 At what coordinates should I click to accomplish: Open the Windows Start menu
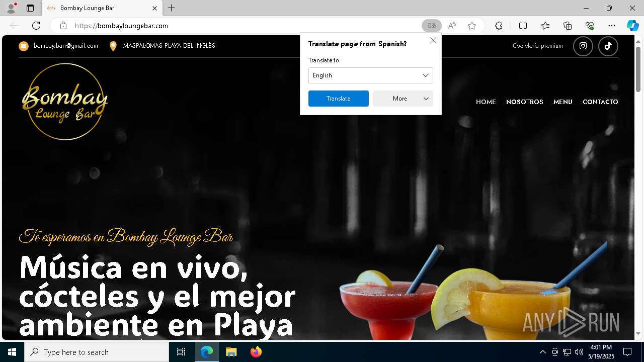click(12, 352)
